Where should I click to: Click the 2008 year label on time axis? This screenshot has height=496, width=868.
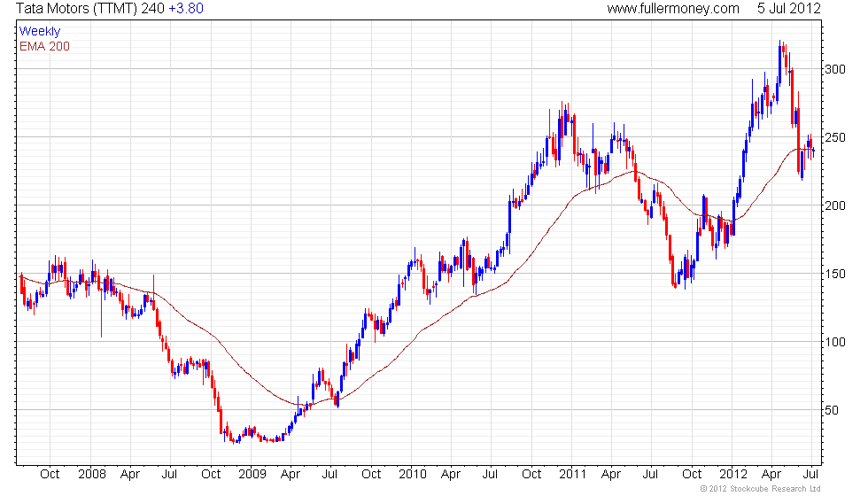click(x=92, y=475)
